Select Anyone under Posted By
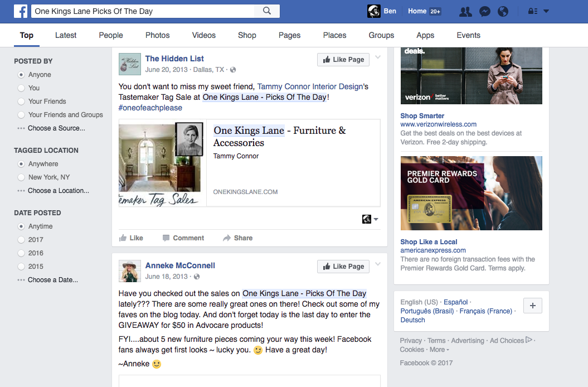588x387 pixels. pyautogui.click(x=21, y=75)
